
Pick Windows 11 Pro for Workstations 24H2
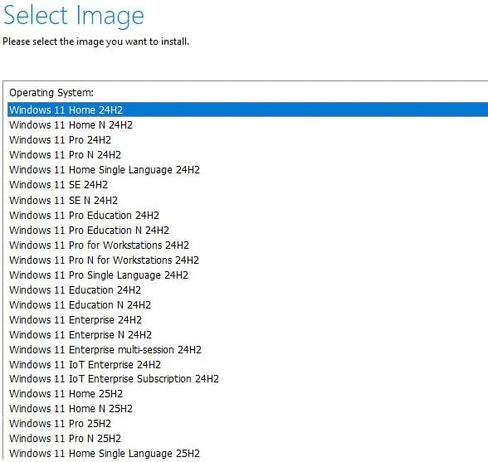[x=99, y=245]
